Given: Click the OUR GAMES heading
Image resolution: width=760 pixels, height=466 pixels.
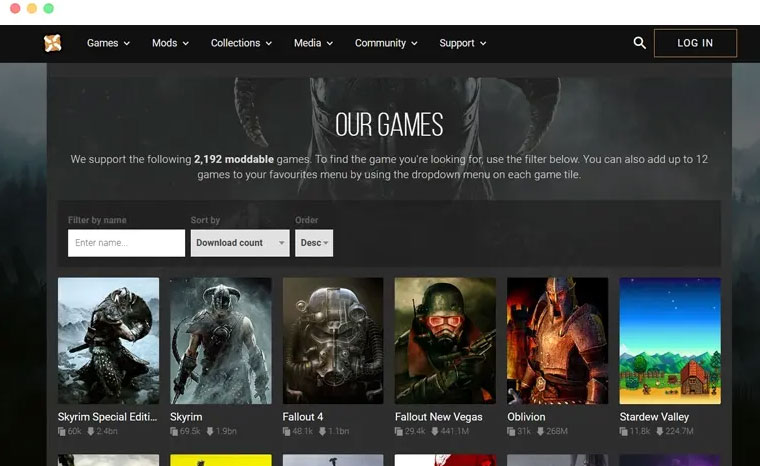Looking at the screenshot, I should [389, 125].
